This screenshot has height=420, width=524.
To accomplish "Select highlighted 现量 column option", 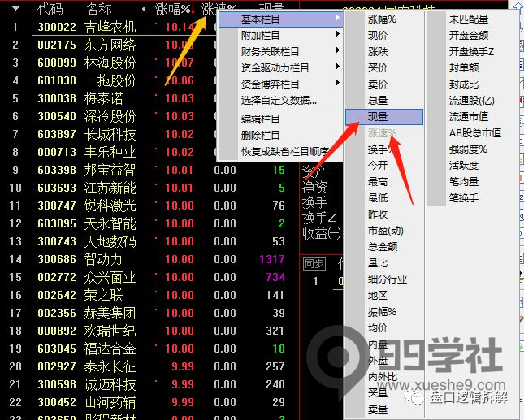I will pos(384,117).
